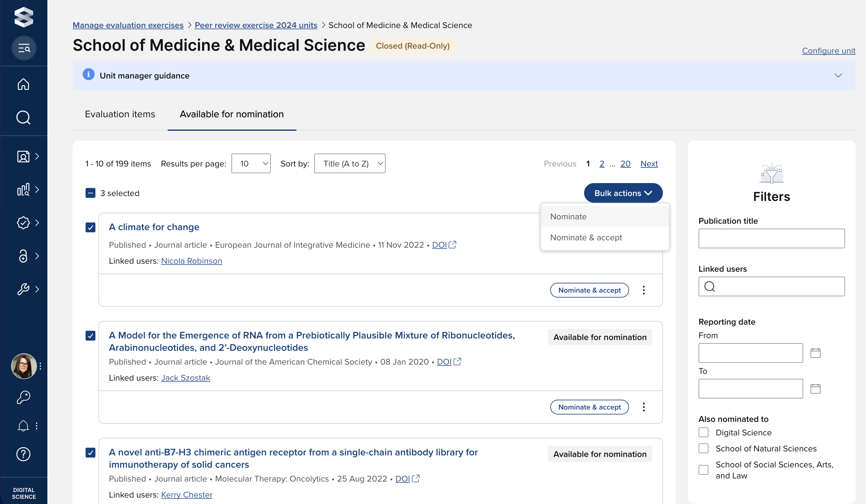Screen dimensions: 866x504
Task: Go to the Next results page
Action: click(x=649, y=163)
